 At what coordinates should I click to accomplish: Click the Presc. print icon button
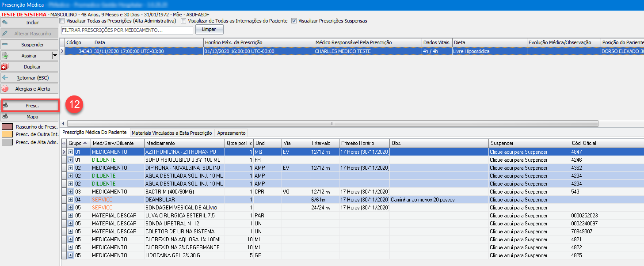tap(5, 106)
